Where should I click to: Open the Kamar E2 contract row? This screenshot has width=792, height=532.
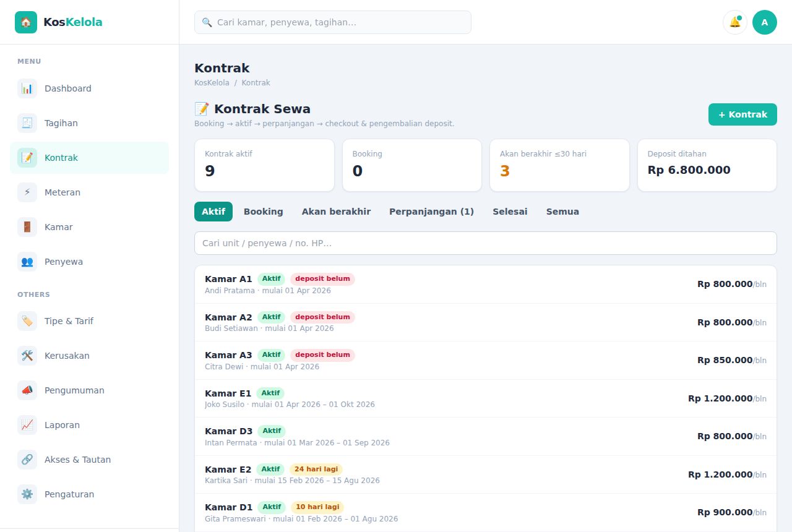pos(486,474)
